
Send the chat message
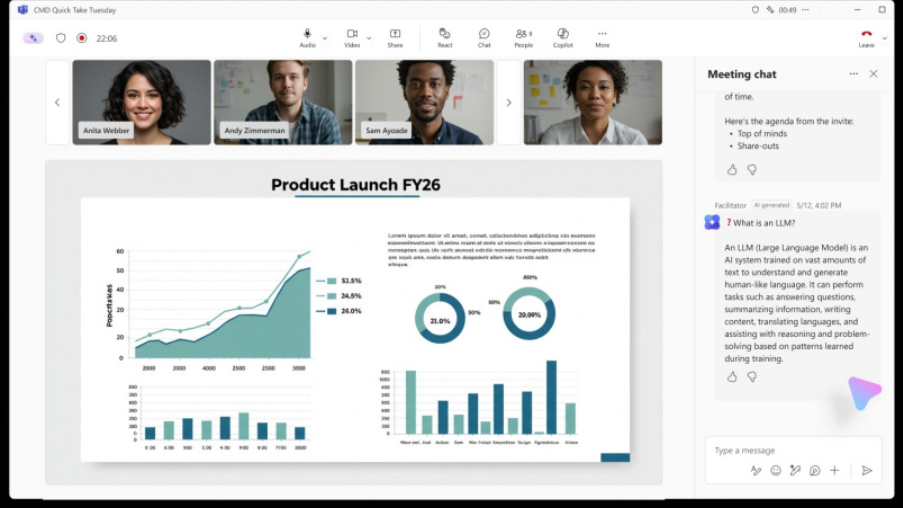[867, 471]
